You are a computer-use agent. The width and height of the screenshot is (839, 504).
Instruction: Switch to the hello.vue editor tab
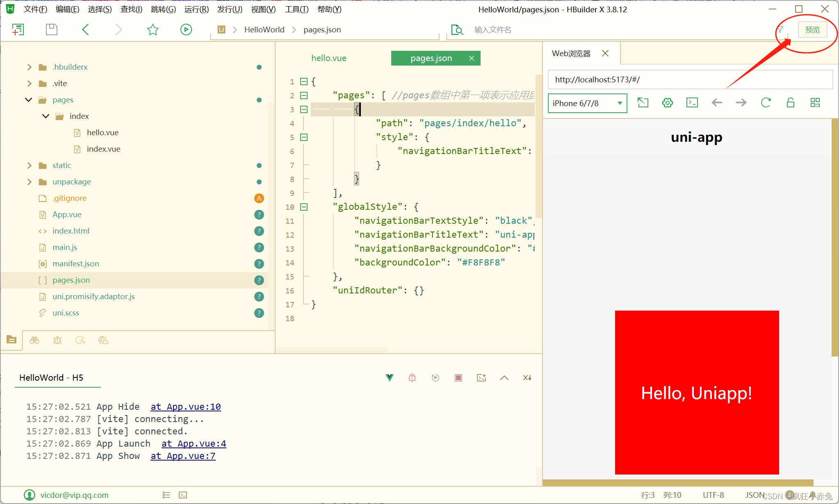329,58
